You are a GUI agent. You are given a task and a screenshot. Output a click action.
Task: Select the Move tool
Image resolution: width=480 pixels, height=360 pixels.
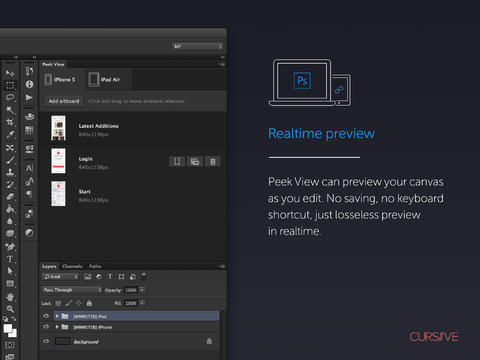point(10,73)
